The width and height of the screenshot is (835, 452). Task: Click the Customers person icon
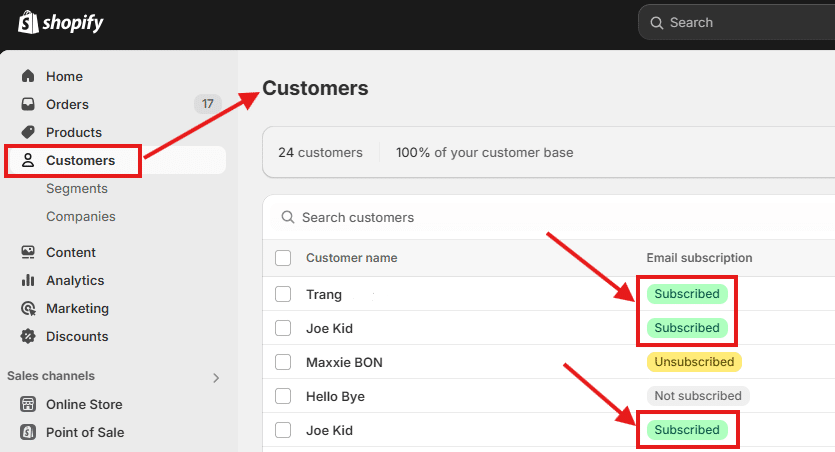tap(28, 160)
